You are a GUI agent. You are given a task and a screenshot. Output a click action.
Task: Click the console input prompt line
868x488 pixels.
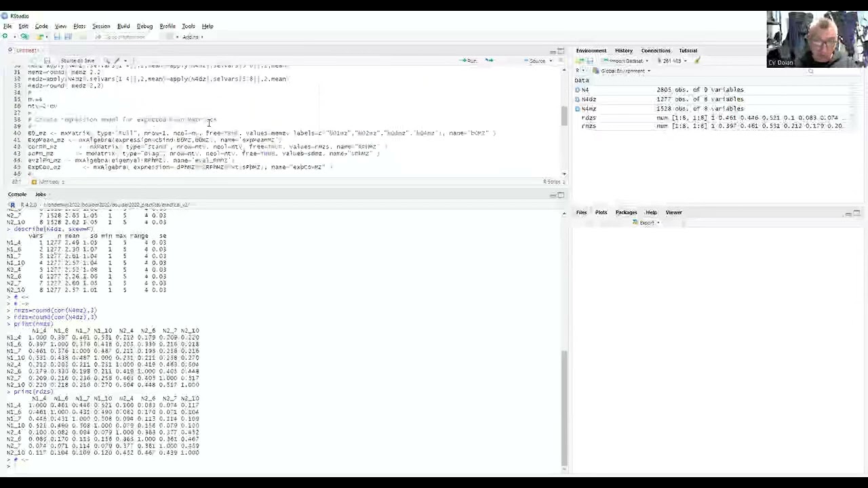pyautogui.click(x=285, y=466)
